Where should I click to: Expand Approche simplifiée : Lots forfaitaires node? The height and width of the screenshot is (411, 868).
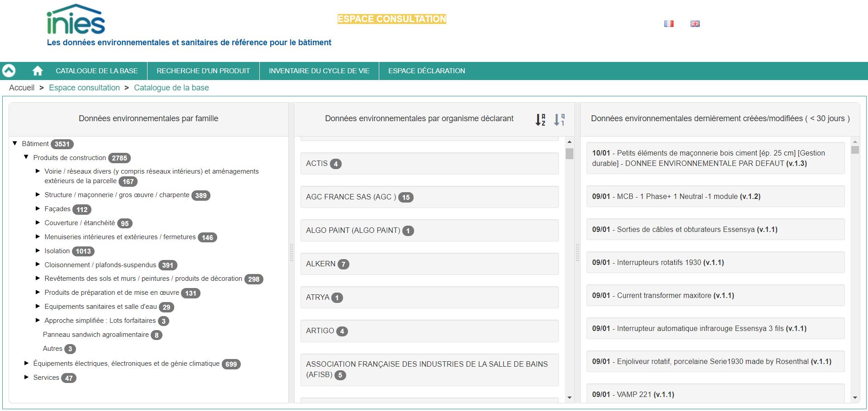tap(38, 320)
